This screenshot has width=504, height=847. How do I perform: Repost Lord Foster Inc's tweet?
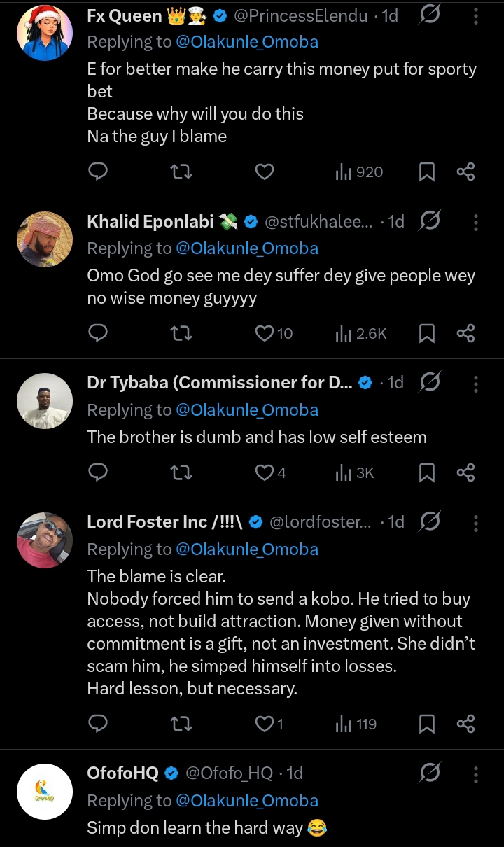click(182, 724)
